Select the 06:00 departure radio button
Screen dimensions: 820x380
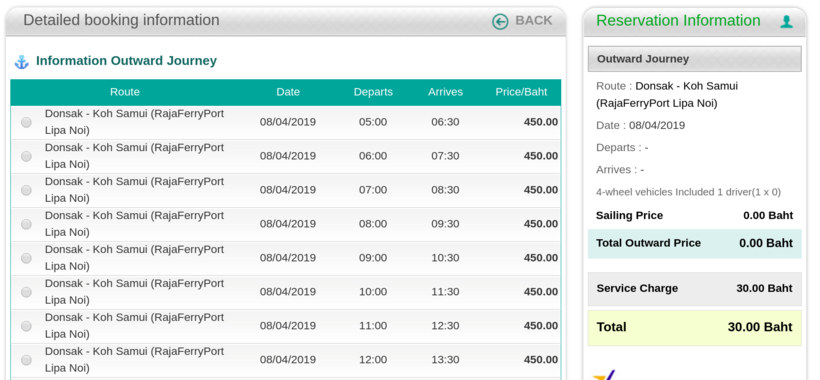click(26, 156)
